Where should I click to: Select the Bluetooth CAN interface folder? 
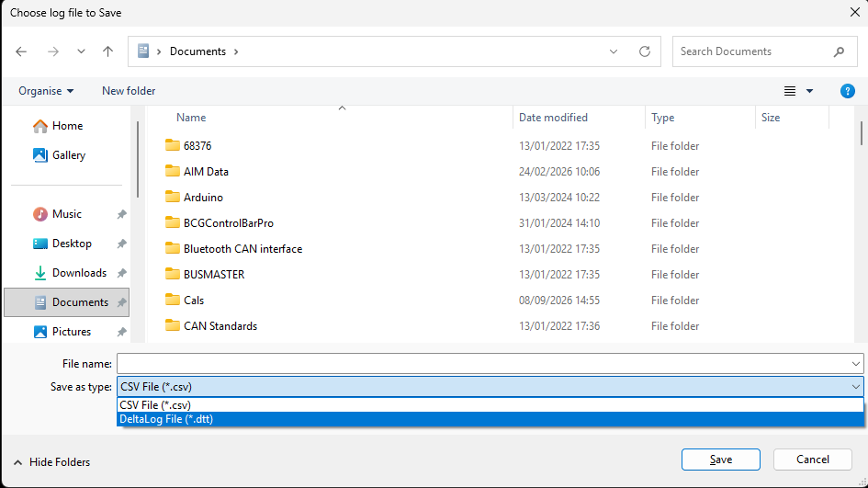click(243, 249)
